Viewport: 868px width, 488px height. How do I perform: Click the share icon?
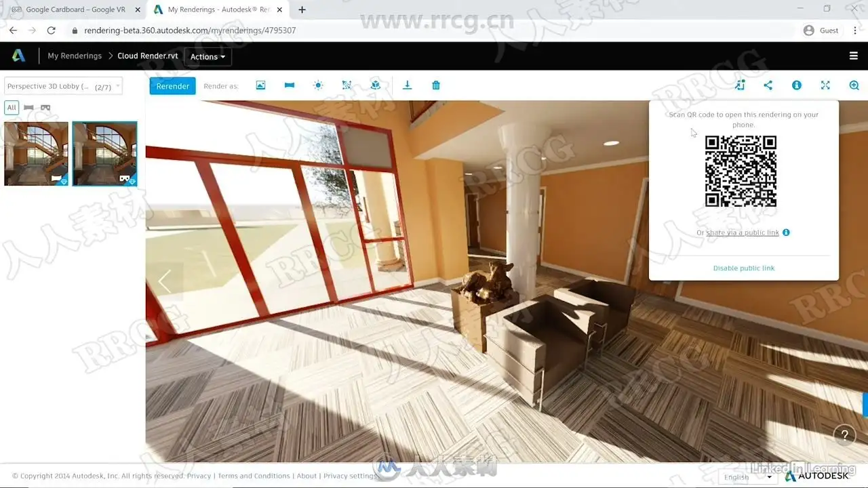768,85
